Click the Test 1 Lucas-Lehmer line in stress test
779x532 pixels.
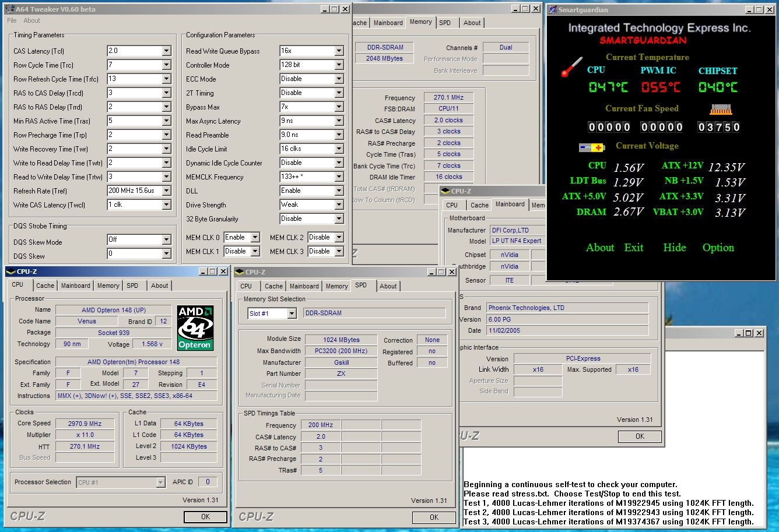pos(609,503)
